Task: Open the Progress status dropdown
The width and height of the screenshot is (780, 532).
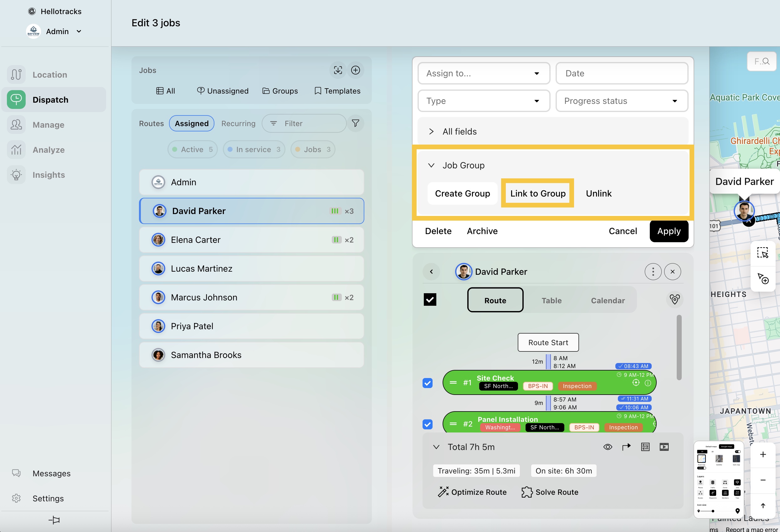Action: pos(621,101)
